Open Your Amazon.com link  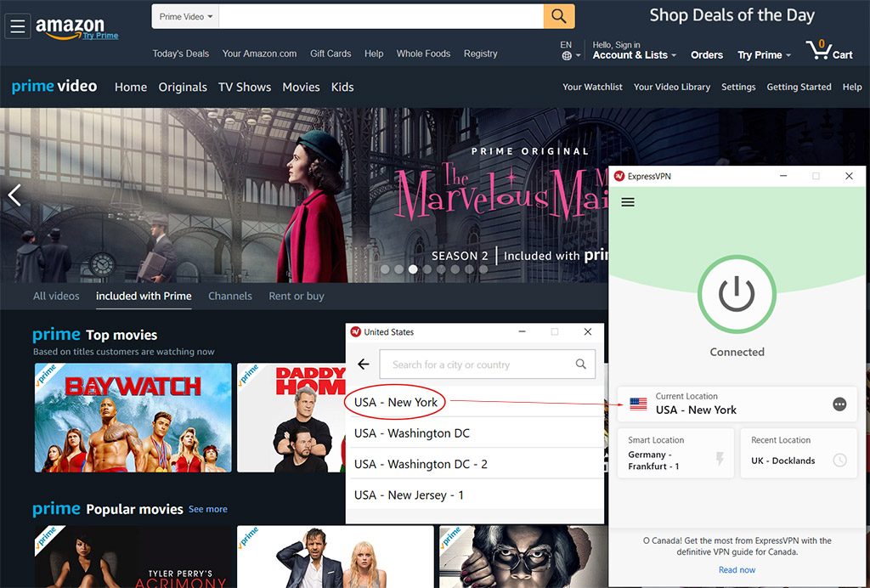(x=259, y=54)
